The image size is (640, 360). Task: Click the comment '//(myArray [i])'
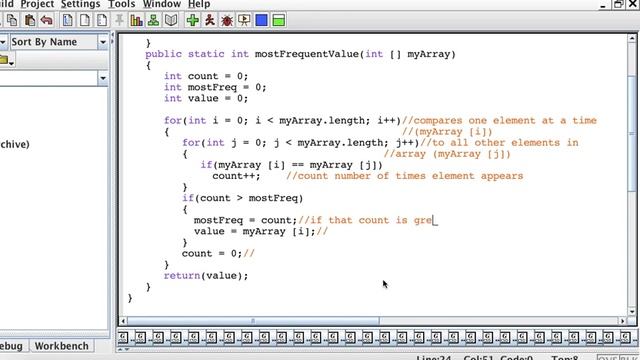pyautogui.click(x=447, y=131)
